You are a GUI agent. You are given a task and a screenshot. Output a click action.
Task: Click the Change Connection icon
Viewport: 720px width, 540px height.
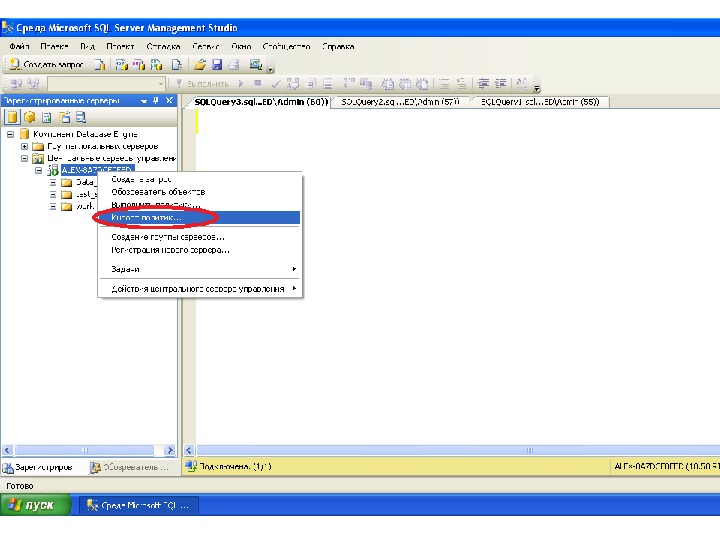[34, 84]
